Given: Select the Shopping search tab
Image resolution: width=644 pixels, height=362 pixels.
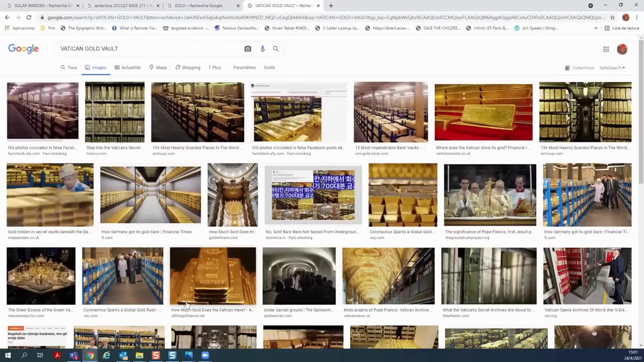Looking at the screenshot, I should coord(188,67).
